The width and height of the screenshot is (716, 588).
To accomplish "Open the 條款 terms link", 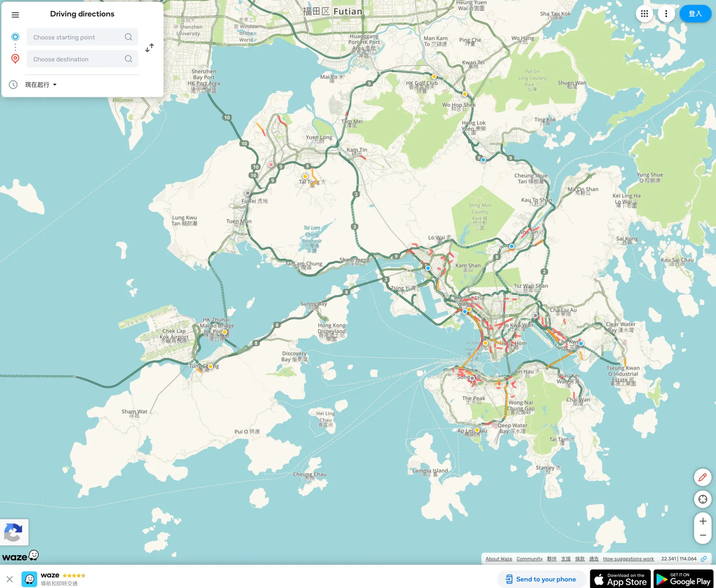I will pos(580,559).
